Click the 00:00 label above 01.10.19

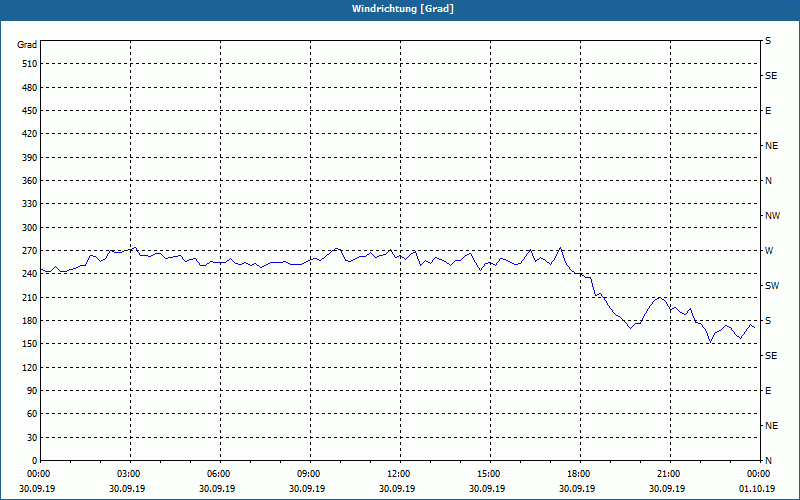pos(760,474)
